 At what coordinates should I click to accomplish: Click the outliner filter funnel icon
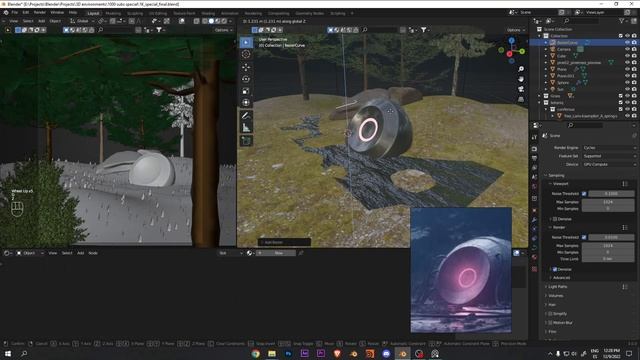tap(621, 21)
